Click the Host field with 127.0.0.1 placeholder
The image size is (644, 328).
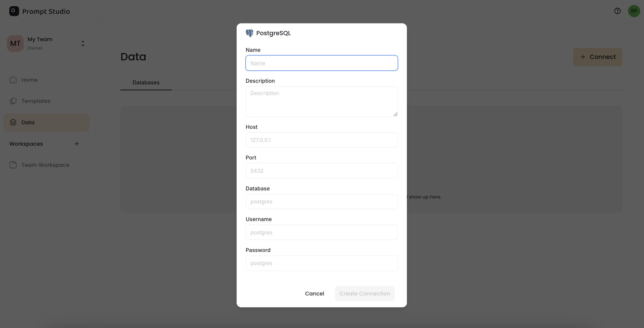322,140
